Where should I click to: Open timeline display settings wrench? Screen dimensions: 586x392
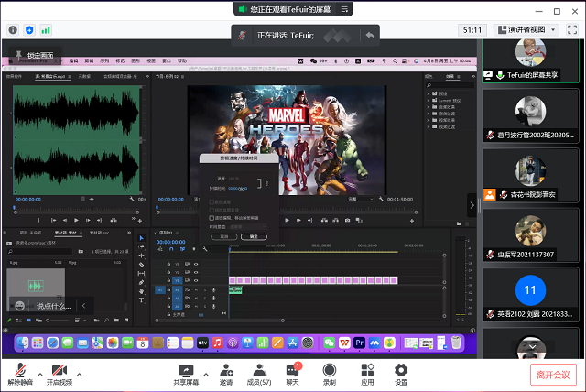click(205, 249)
